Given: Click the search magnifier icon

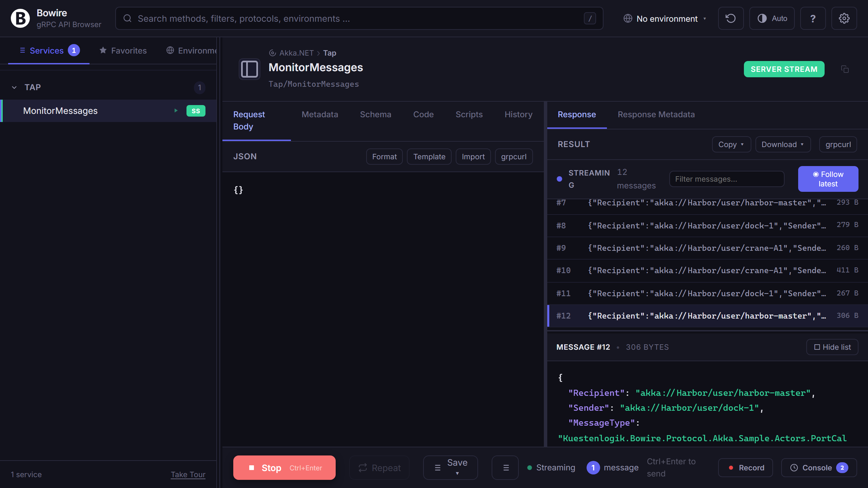Looking at the screenshot, I should pos(127,18).
